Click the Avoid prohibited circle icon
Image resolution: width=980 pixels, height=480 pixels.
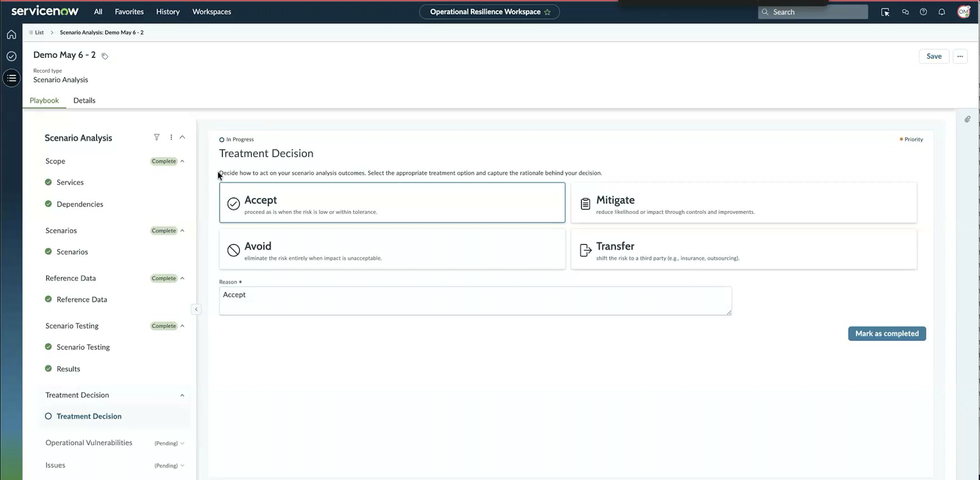pos(233,250)
